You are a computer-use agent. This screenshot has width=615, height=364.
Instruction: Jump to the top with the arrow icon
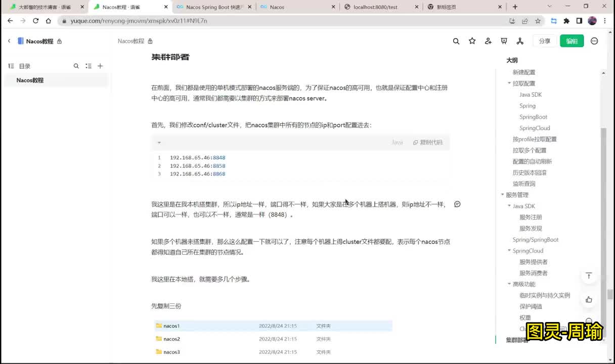pos(589,276)
